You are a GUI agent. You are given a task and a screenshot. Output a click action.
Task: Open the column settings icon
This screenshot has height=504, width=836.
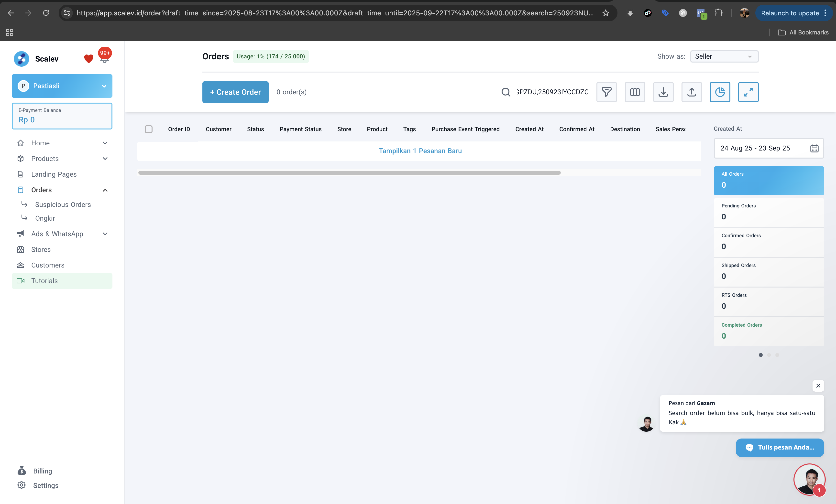[635, 92]
